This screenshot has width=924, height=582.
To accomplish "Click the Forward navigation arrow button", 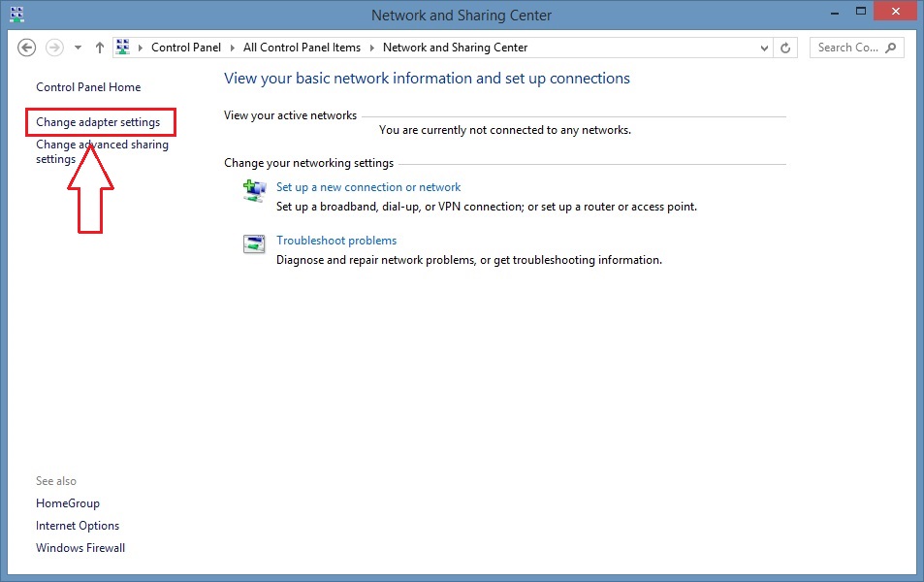I will (55, 48).
